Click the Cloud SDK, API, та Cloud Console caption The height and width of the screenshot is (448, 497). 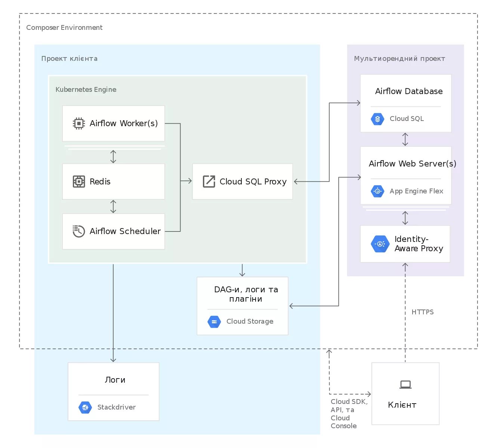[x=349, y=414]
